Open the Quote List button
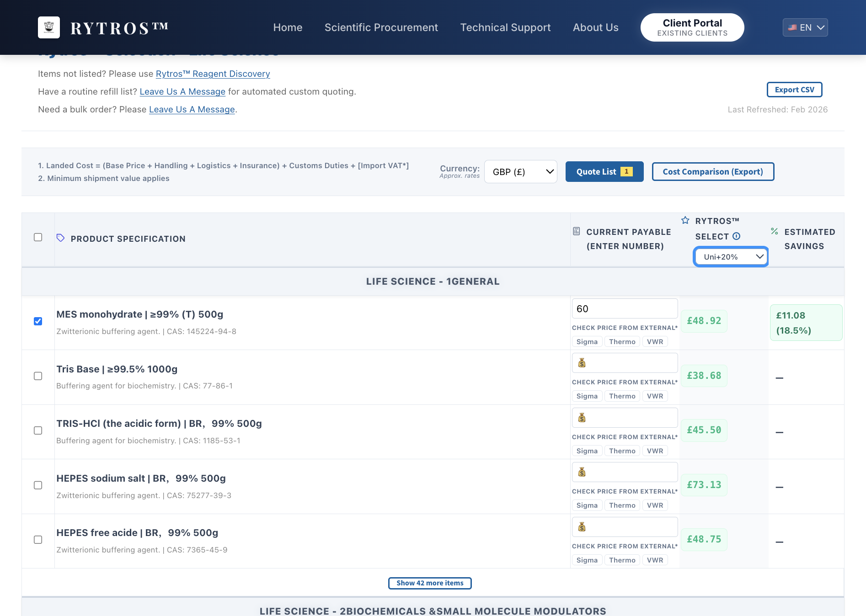The image size is (866, 616). point(604,172)
